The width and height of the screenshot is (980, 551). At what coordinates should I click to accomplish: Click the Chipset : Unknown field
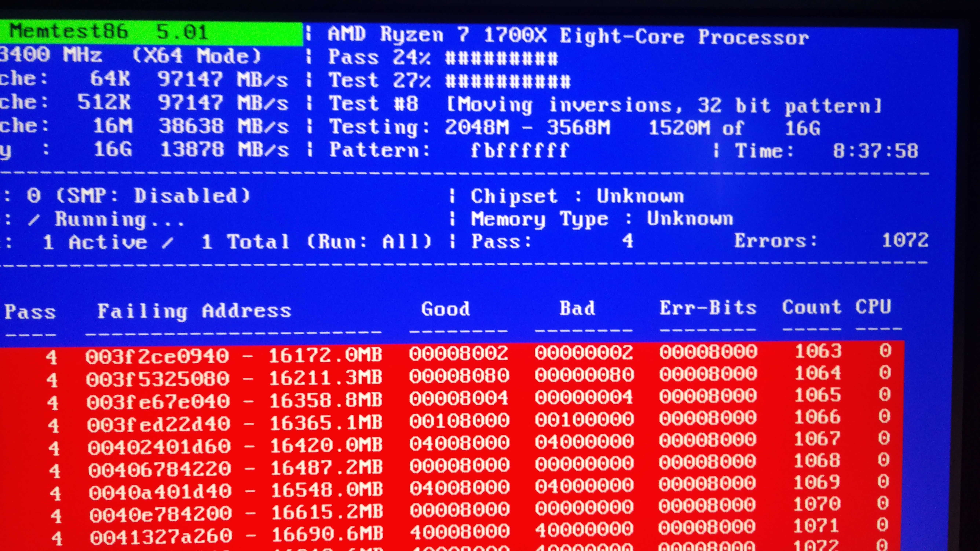(577, 196)
